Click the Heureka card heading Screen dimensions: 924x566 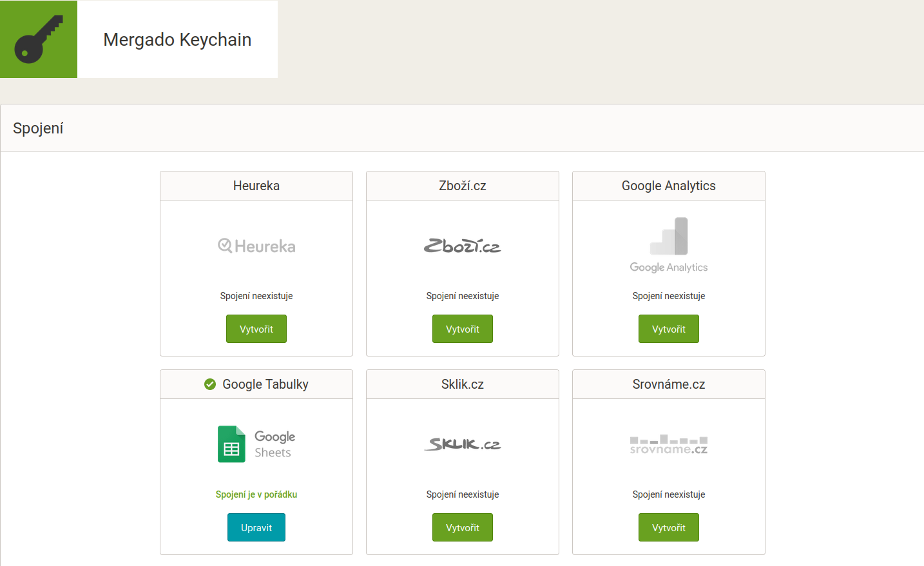click(256, 186)
